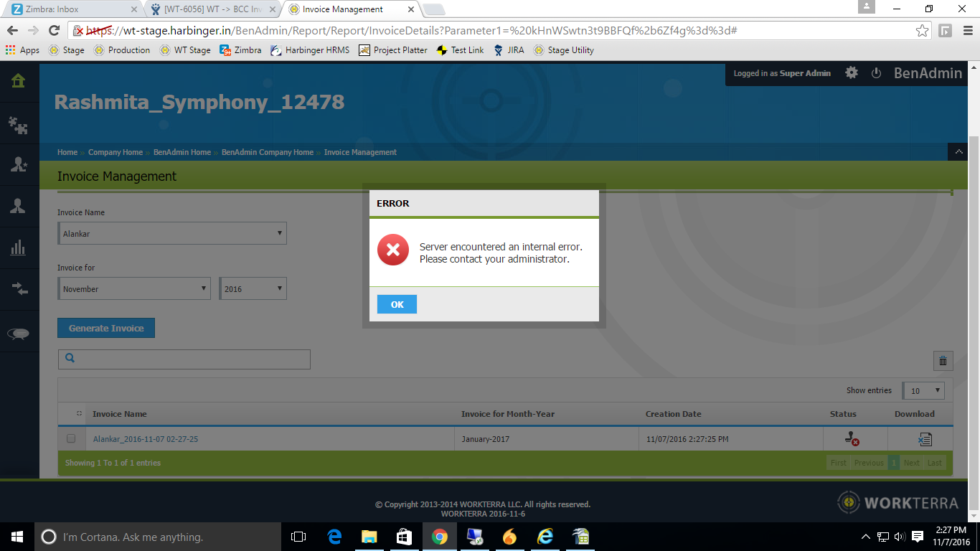Select the checkbox for the Alankar invoice row
Screen dimensions: 980x551
[71, 438]
